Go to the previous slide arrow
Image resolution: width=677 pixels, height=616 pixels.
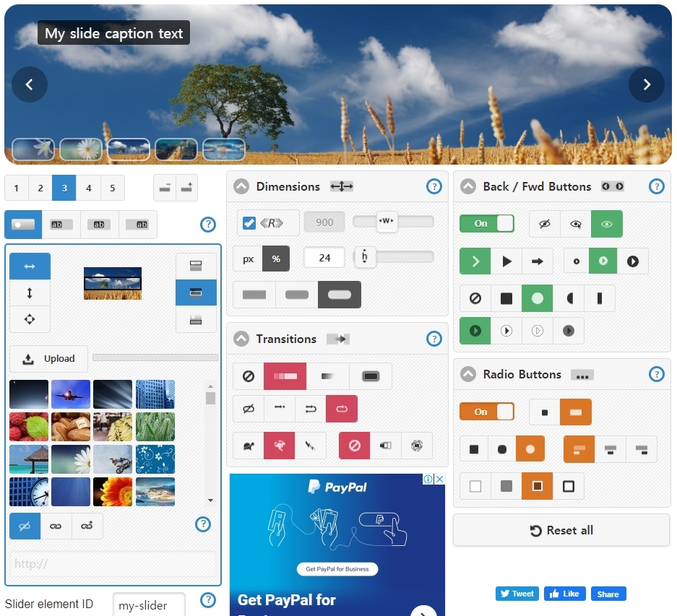(x=30, y=84)
